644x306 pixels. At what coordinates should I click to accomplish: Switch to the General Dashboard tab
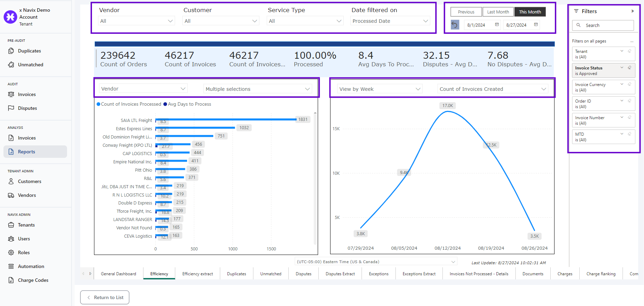(119, 274)
